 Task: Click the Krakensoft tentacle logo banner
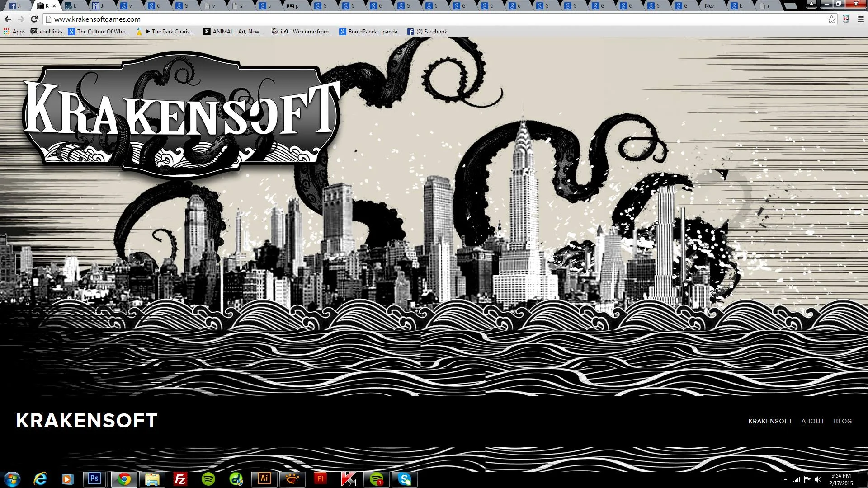pos(182,115)
